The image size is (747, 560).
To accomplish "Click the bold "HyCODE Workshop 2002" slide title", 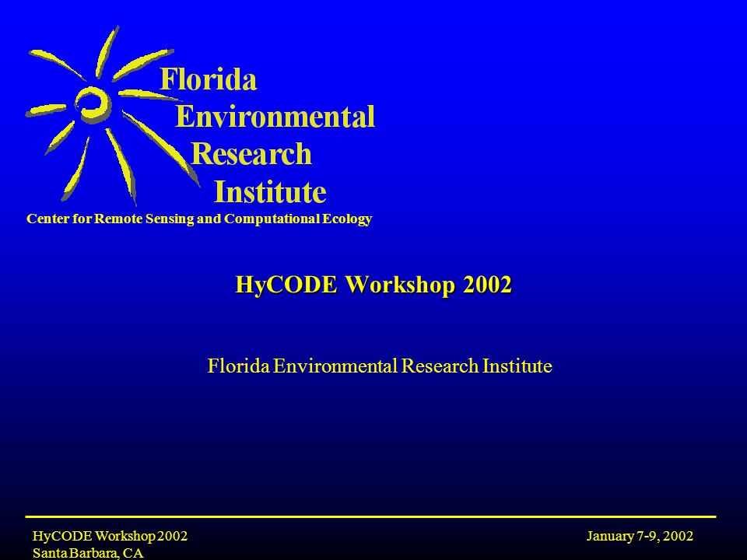I will pyautogui.click(x=374, y=285).
